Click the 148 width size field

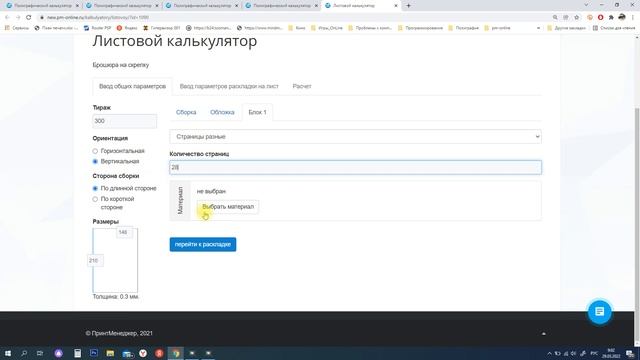[x=124, y=232]
